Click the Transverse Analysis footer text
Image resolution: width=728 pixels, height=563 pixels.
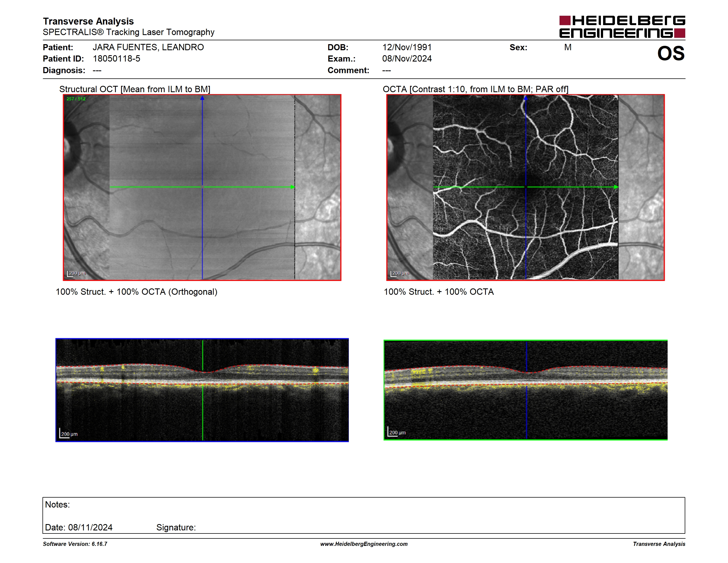659,544
